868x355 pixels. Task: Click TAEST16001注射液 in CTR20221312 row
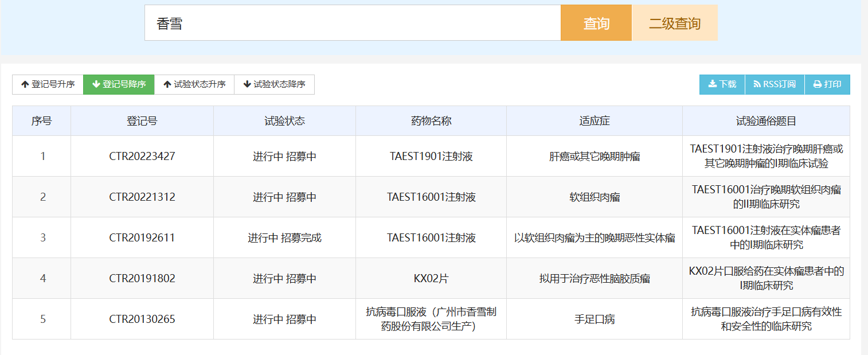point(431,197)
